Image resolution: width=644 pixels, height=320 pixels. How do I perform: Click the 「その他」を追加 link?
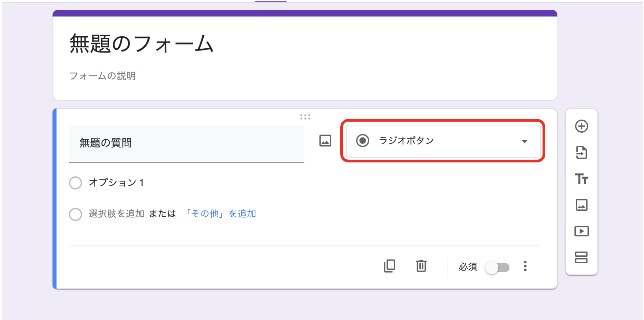point(221,214)
